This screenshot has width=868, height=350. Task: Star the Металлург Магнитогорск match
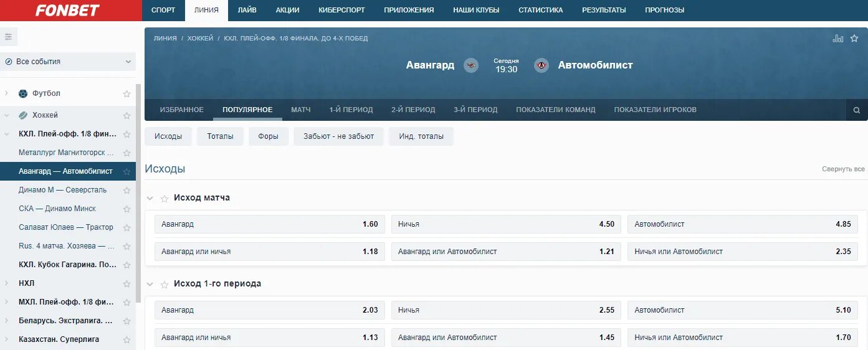tap(127, 153)
